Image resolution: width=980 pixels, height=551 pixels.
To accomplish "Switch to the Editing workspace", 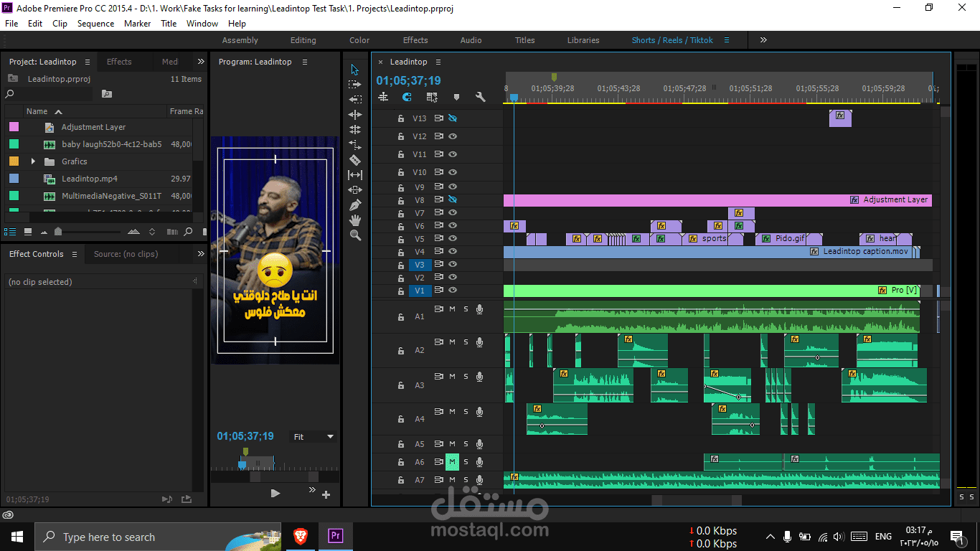I will tap(303, 40).
